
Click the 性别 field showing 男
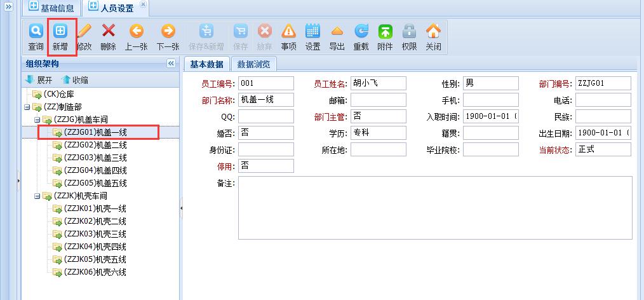pyautogui.click(x=491, y=83)
